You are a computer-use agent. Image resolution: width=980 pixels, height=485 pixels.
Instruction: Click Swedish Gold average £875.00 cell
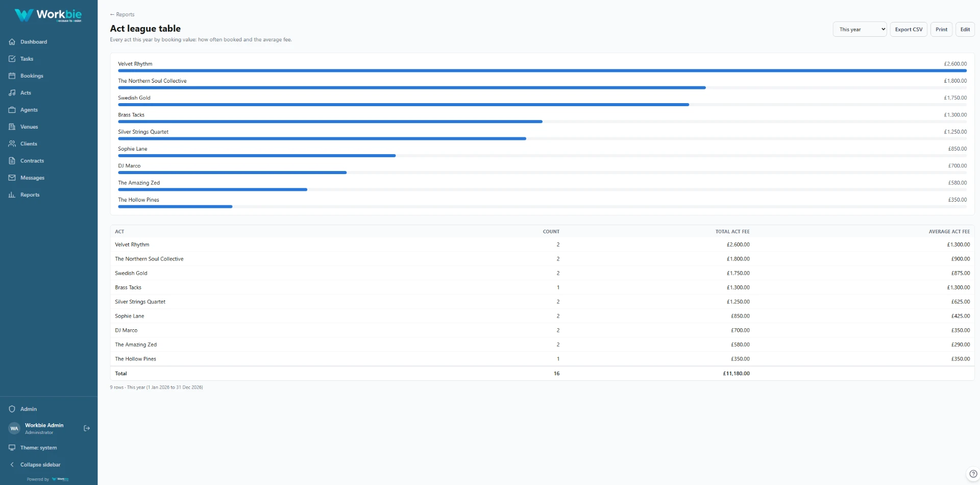[x=961, y=273]
